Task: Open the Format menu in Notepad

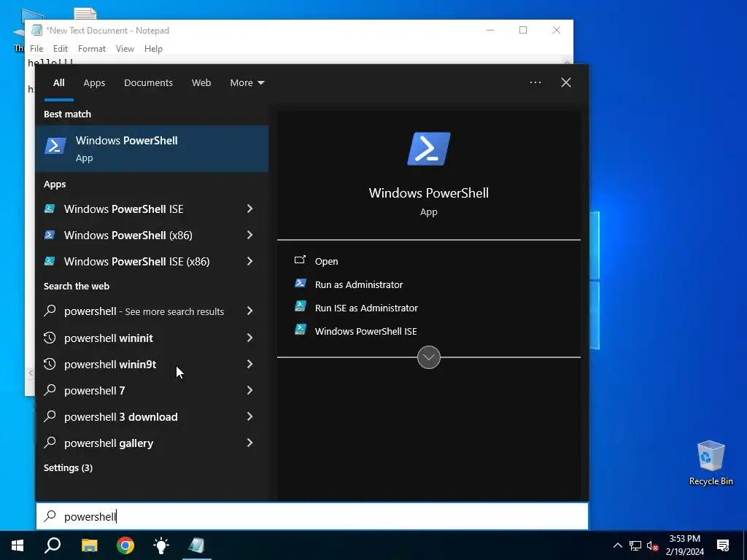Action: tap(91, 49)
